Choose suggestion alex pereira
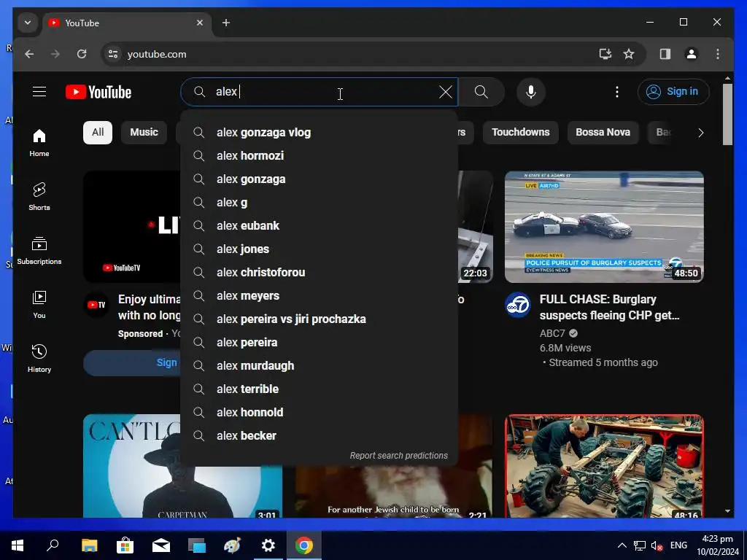This screenshot has width=747, height=560. 320,343
